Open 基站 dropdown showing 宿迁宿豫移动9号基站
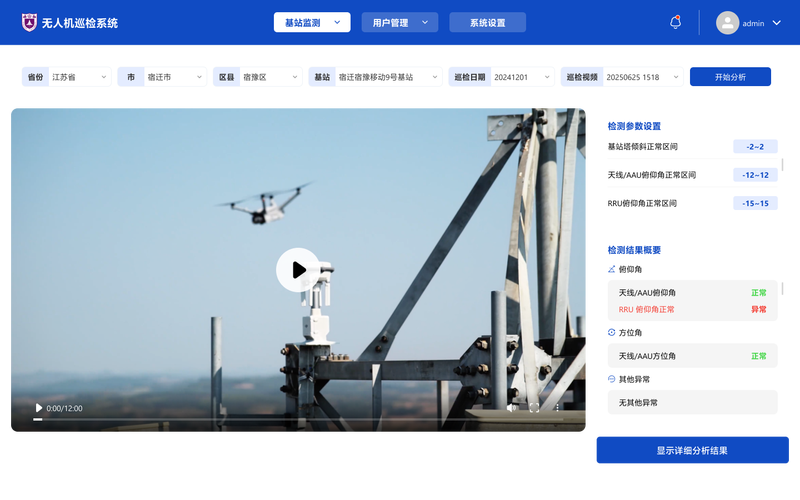Viewport: 800px width, 500px height. point(375,77)
